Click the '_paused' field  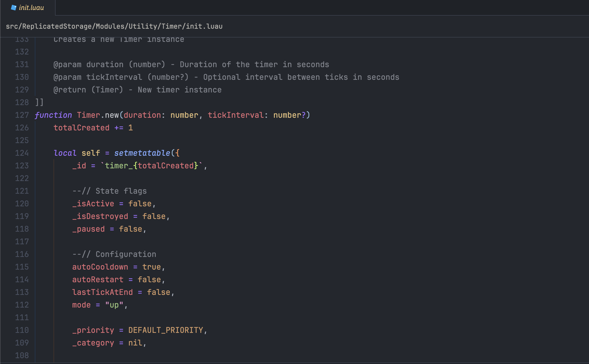pyautogui.click(x=89, y=229)
